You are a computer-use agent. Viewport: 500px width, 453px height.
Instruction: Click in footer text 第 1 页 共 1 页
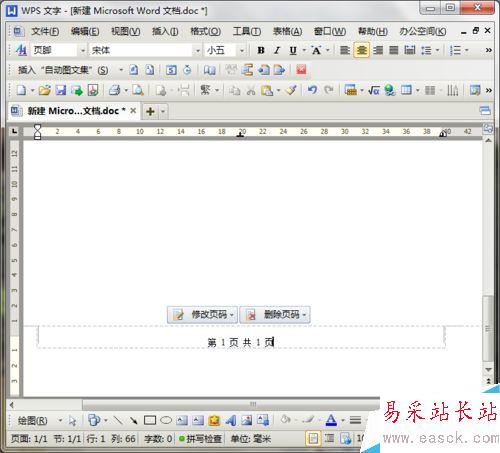241,342
